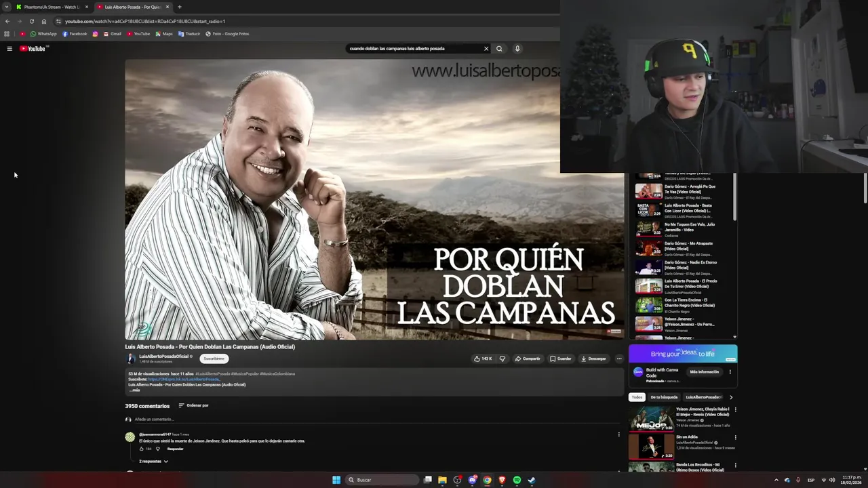868x488 pixels.
Task: Go back with the browser back arrow
Action: point(7,21)
